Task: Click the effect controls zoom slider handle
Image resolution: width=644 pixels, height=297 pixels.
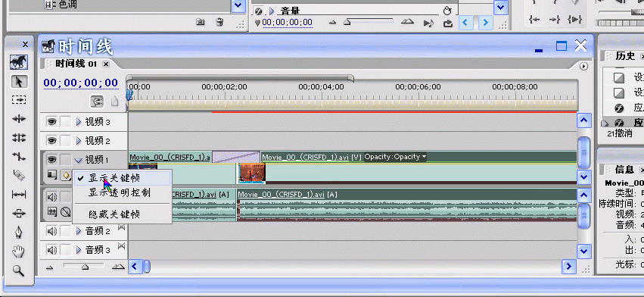Action: click(347, 22)
